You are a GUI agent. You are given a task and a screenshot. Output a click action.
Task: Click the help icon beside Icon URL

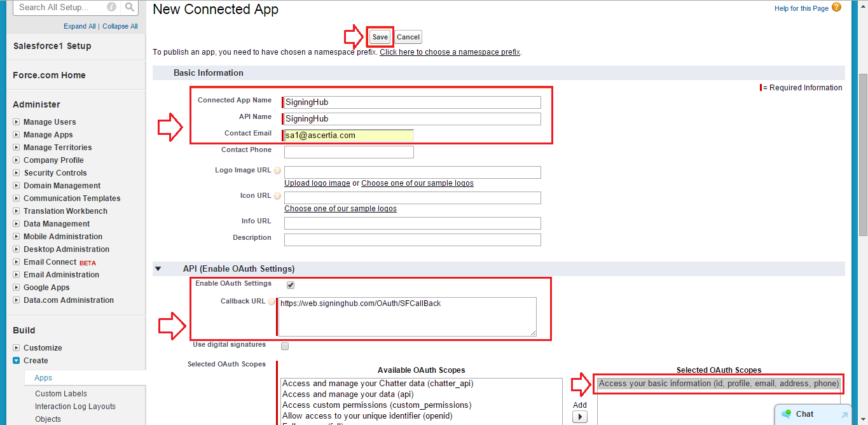pos(277,196)
